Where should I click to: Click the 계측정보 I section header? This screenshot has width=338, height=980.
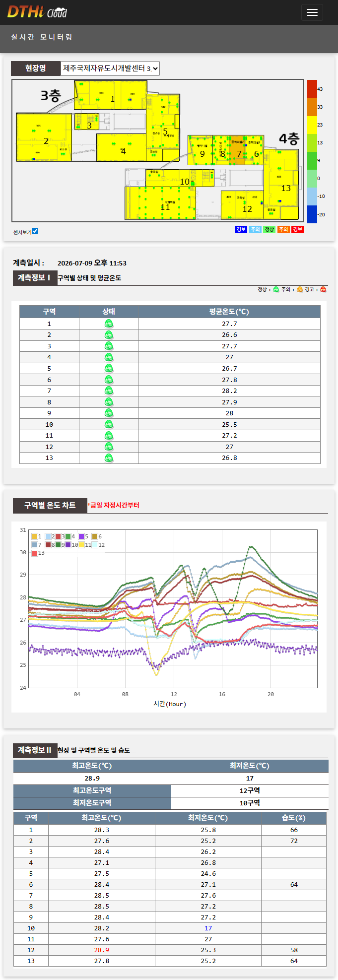tap(34, 278)
